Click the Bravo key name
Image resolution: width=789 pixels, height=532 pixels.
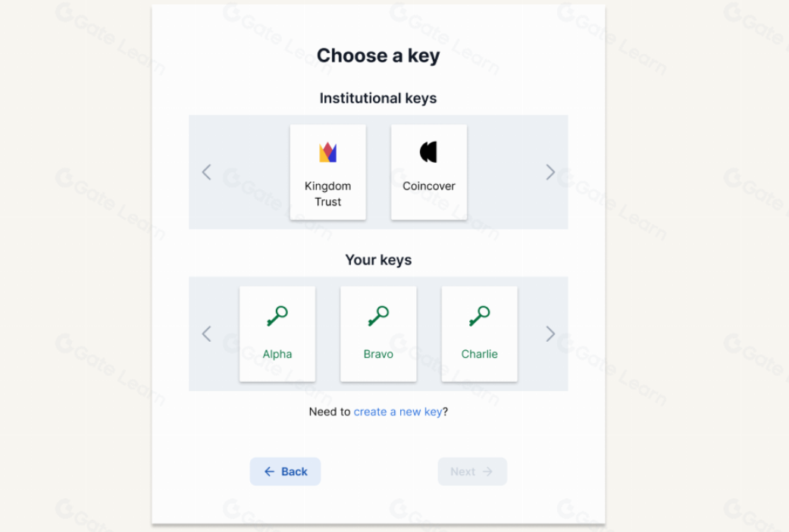tap(378, 354)
